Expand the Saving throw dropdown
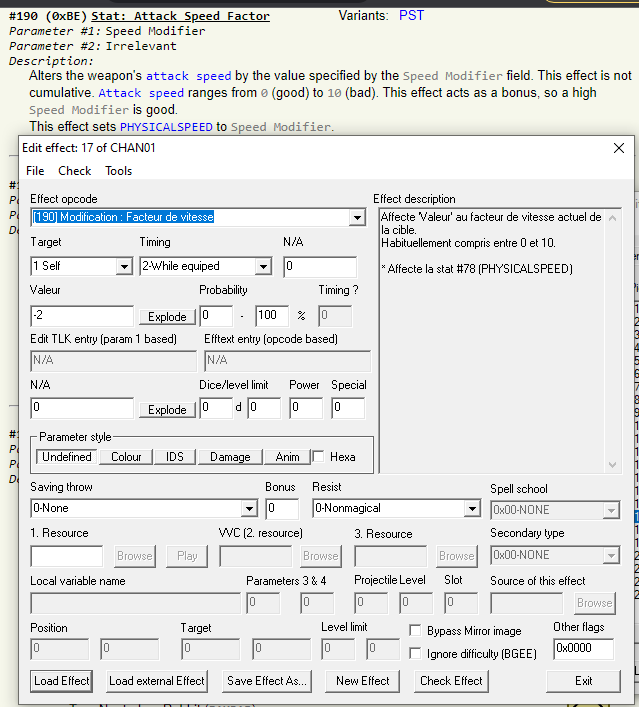Image resolution: width=639 pixels, height=707 pixels. [249, 509]
